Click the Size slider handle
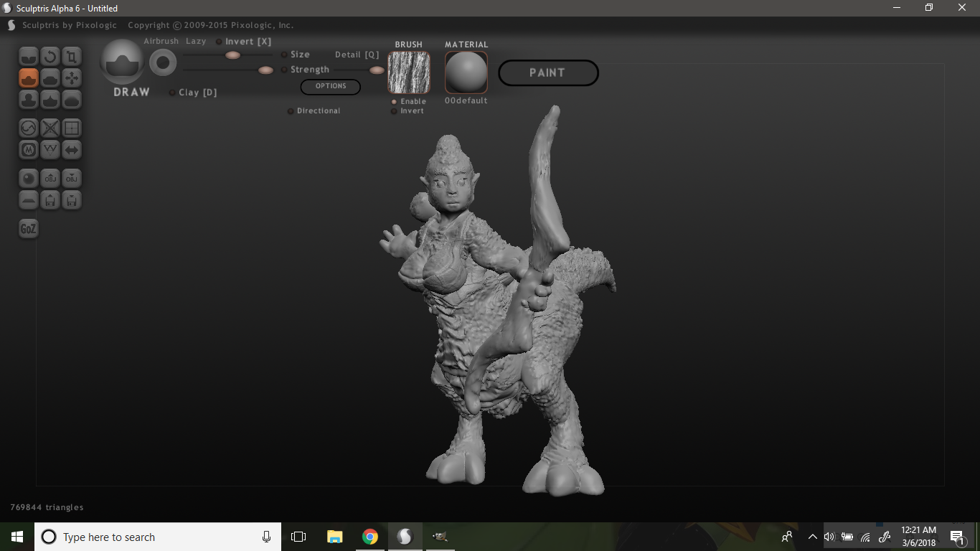The image size is (980, 551). 232,55
